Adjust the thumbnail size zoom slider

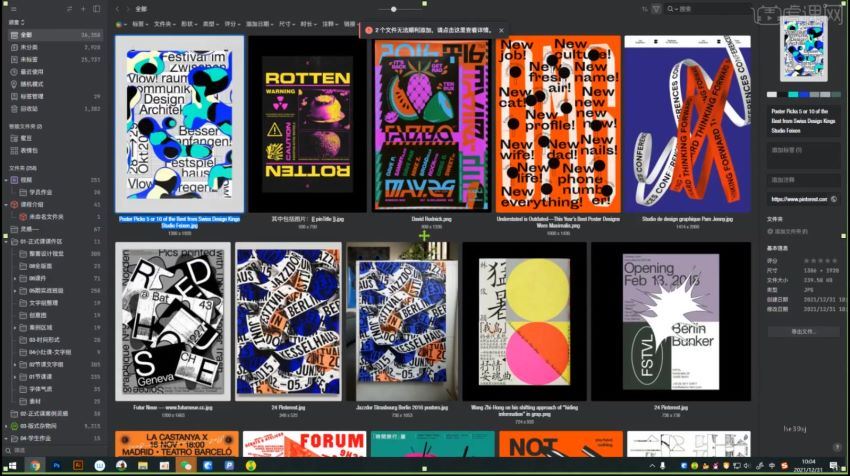(394, 9)
